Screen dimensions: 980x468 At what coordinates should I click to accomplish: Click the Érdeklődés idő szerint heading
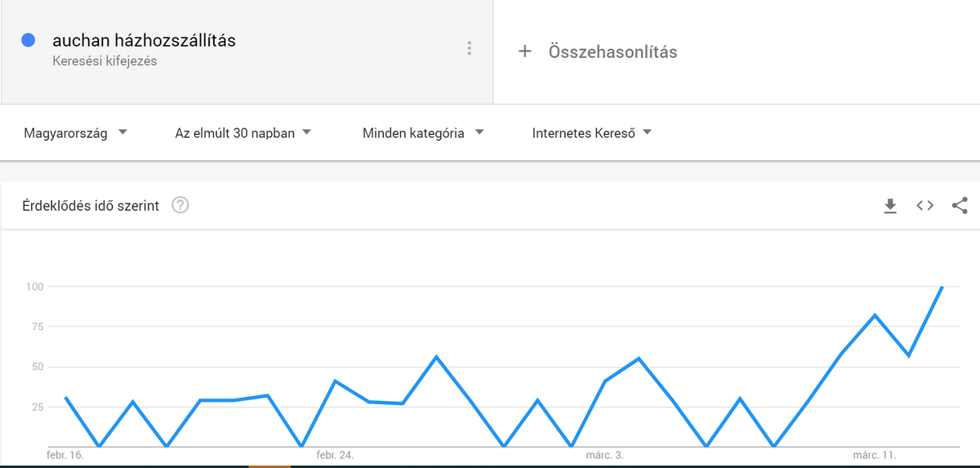[91, 206]
